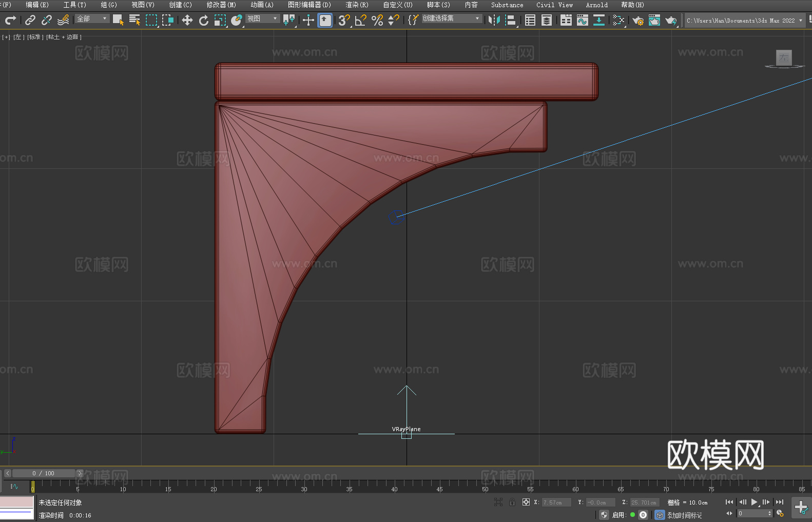Activate the Select and Scale tool

[x=220, y=20]
